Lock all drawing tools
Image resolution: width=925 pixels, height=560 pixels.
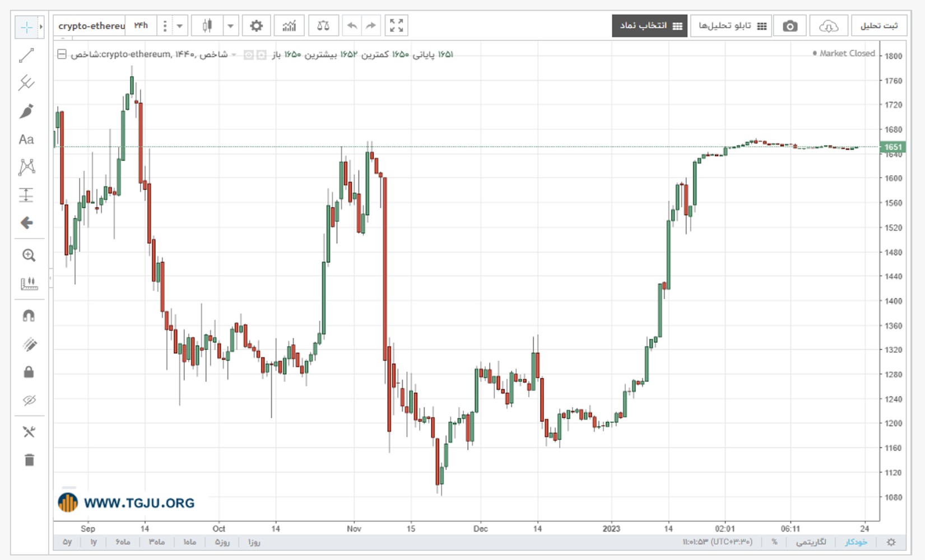click(x=29, y=372)
